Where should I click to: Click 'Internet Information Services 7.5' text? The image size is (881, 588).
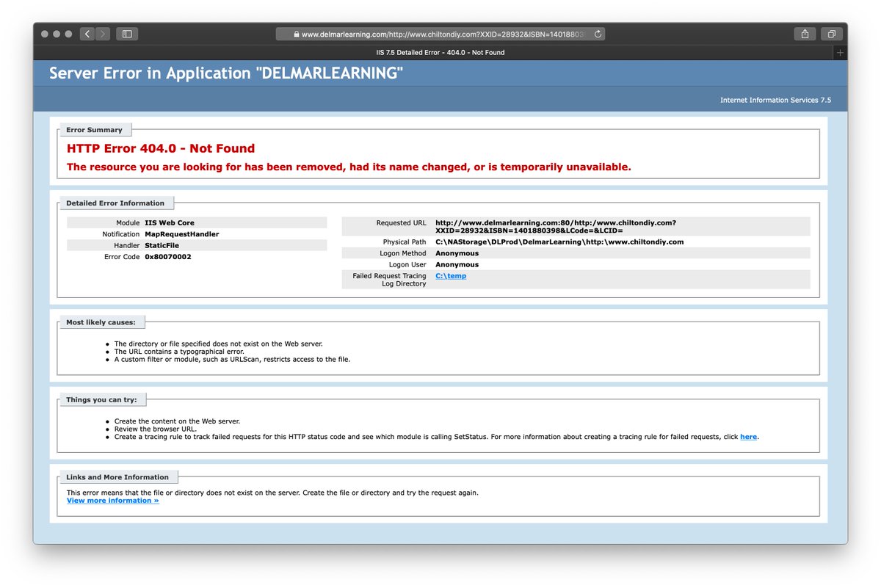click(x=775, y=101)
